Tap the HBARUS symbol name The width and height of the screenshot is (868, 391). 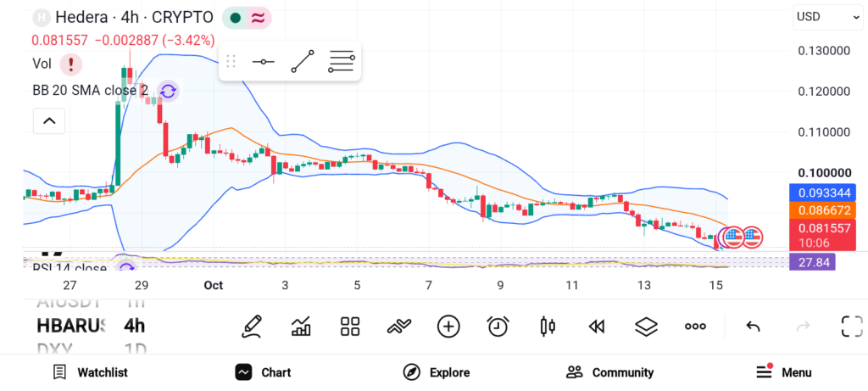70,327
